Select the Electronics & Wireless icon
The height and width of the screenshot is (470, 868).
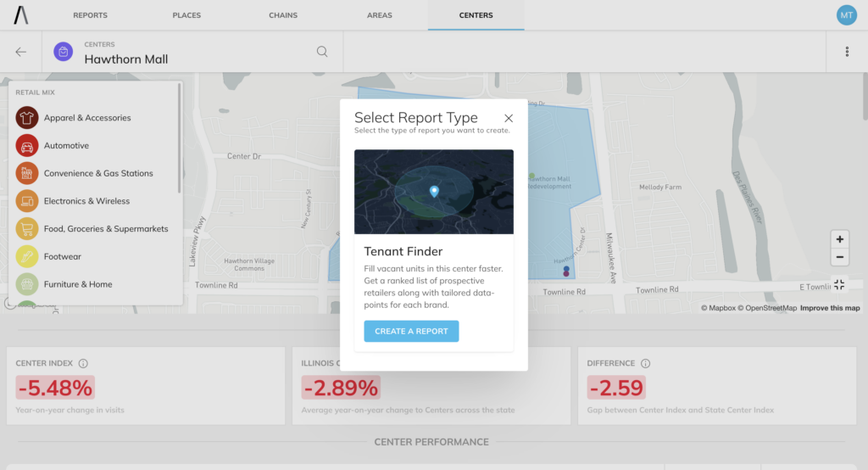27,200
